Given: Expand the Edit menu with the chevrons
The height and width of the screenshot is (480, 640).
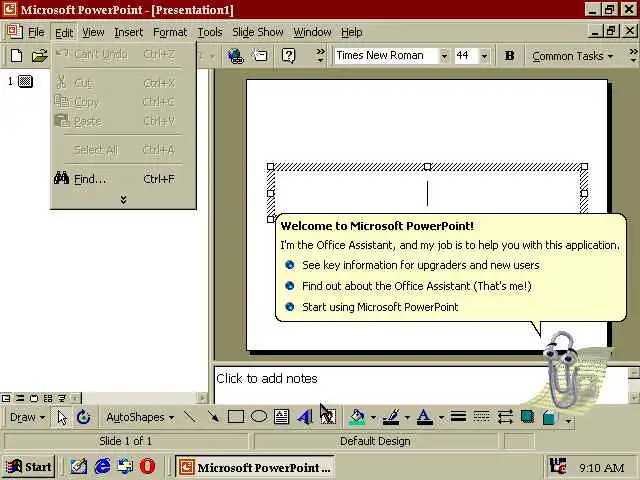Looking at the screenshot, I should click(x=123, y=199).
